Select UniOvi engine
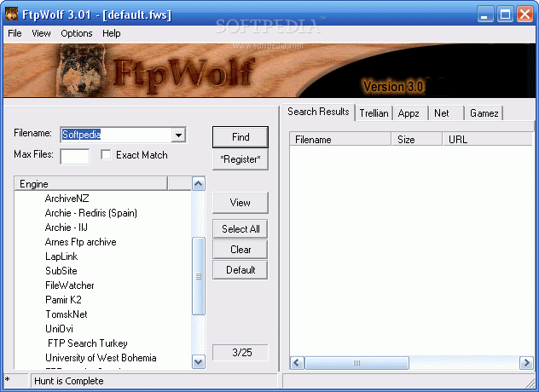 pyautogui.click(x=59, y=329)
